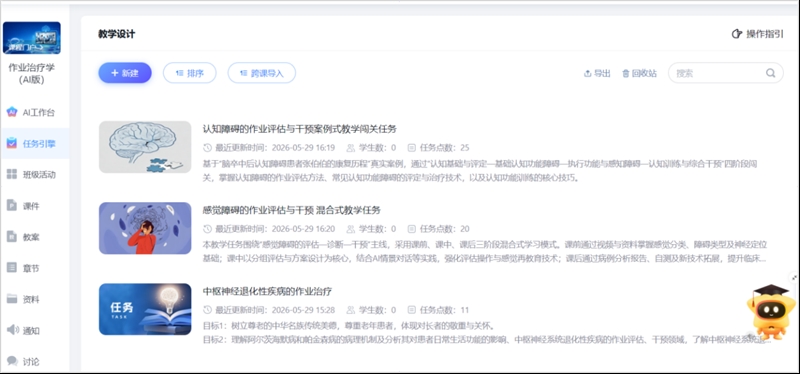Open title 感觉障碍的作业评估与干预 混合式教学任务

(x=291, y=210)
